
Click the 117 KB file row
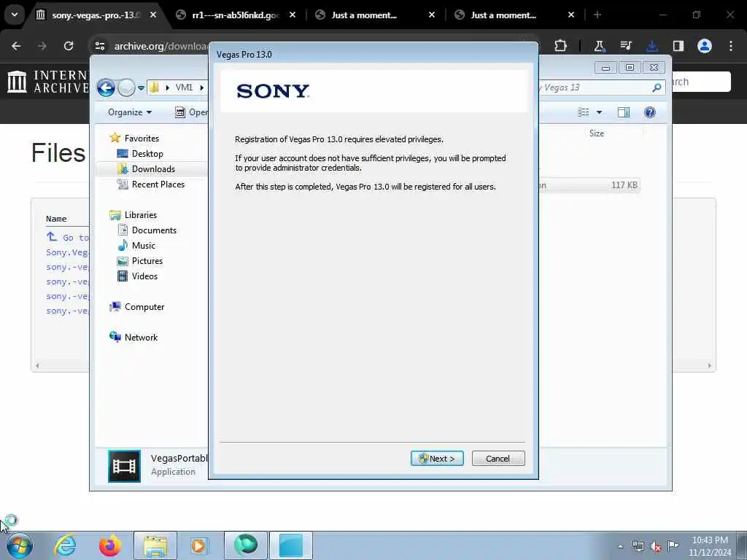click(589, 184)
